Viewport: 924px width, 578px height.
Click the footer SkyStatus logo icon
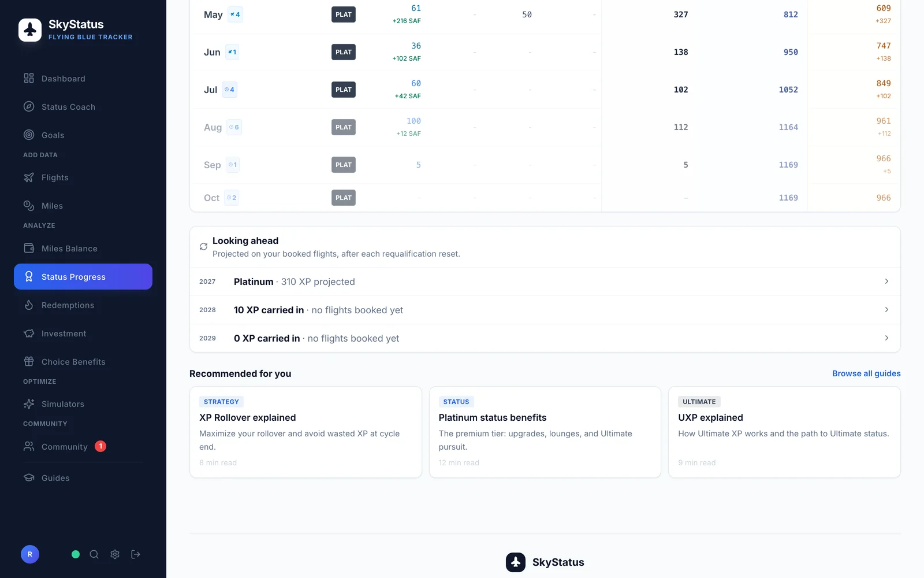[516, 562]
